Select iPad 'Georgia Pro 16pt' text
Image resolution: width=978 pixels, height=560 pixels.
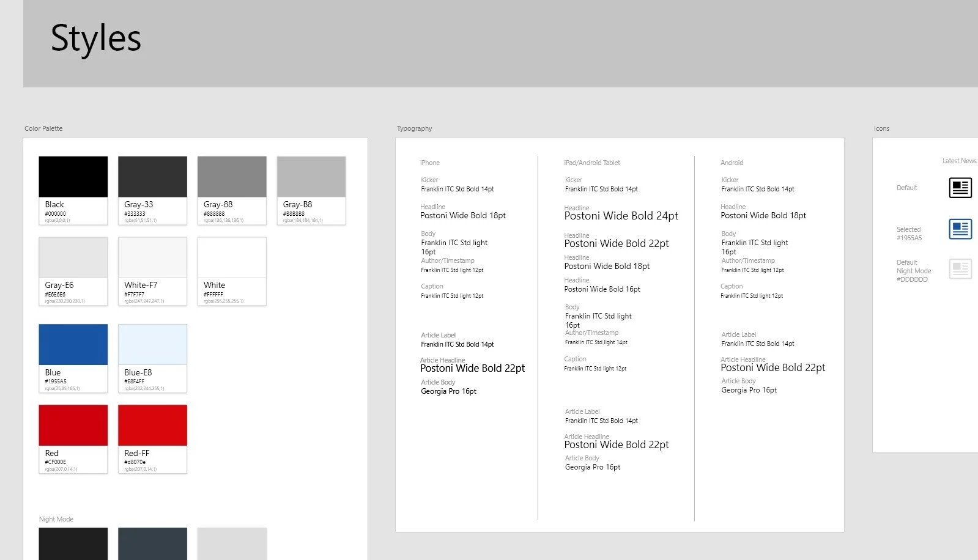pos(593,467)
